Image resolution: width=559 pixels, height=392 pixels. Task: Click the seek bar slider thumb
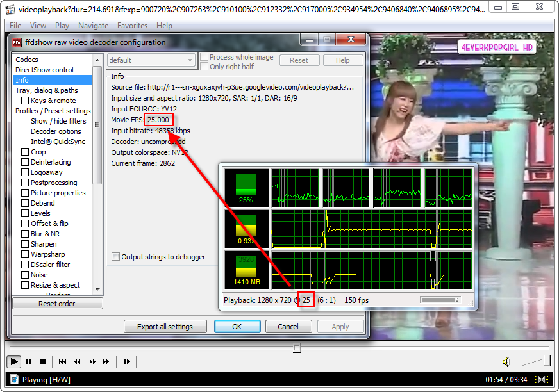pos(297,348)
